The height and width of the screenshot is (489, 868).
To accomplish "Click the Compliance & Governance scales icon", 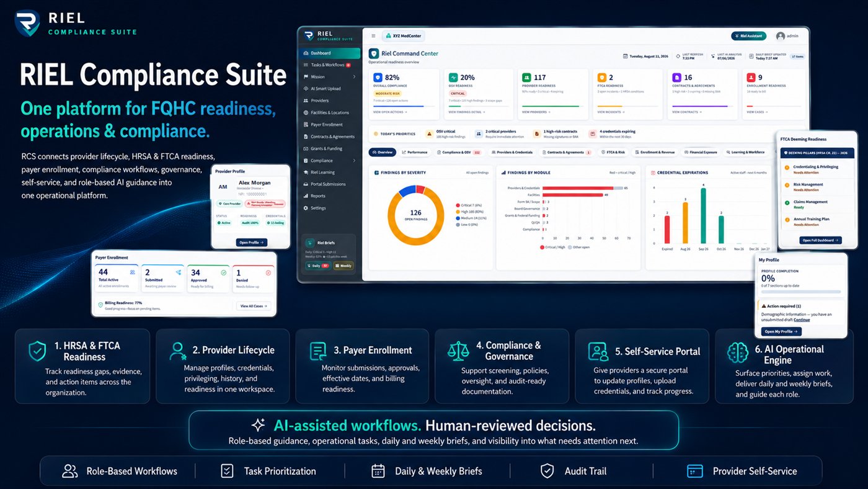I will click(x=458, y=351).
